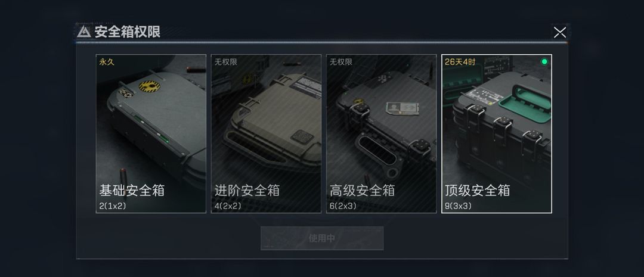Click the 2(1x2) capacity text
Image resolution: width=644 pixels, height=277 pixels.
(x=113, y=206)
